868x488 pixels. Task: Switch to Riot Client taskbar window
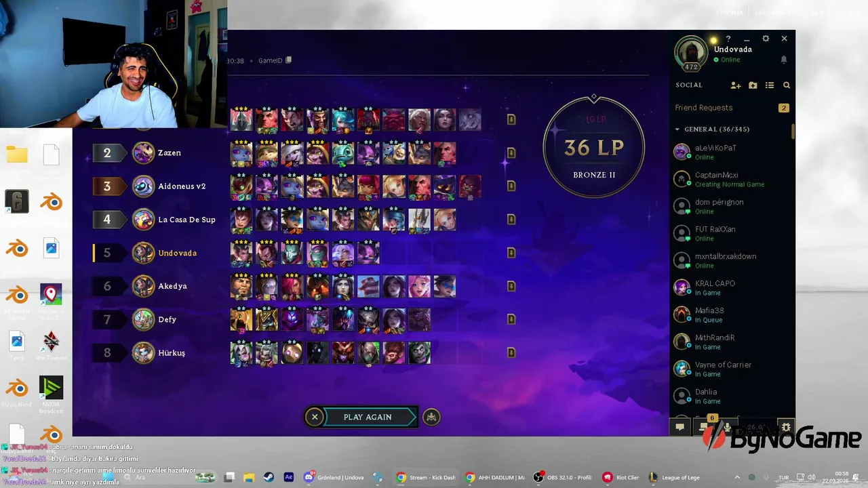click(621, 477)
